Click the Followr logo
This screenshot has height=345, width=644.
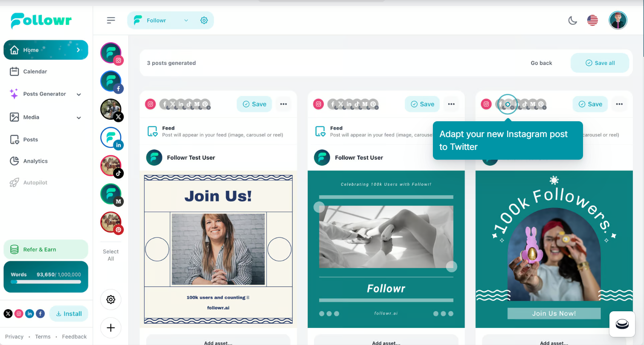41,20
